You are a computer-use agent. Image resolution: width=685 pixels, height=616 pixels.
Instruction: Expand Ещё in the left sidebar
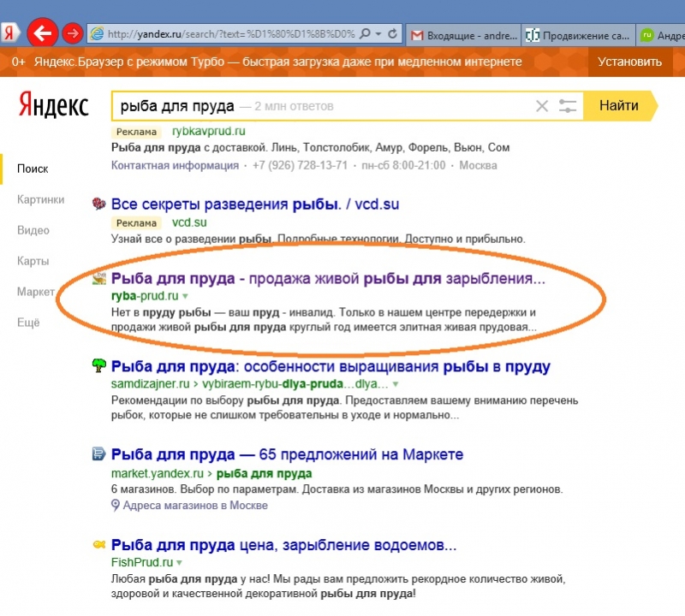(28, 323)
